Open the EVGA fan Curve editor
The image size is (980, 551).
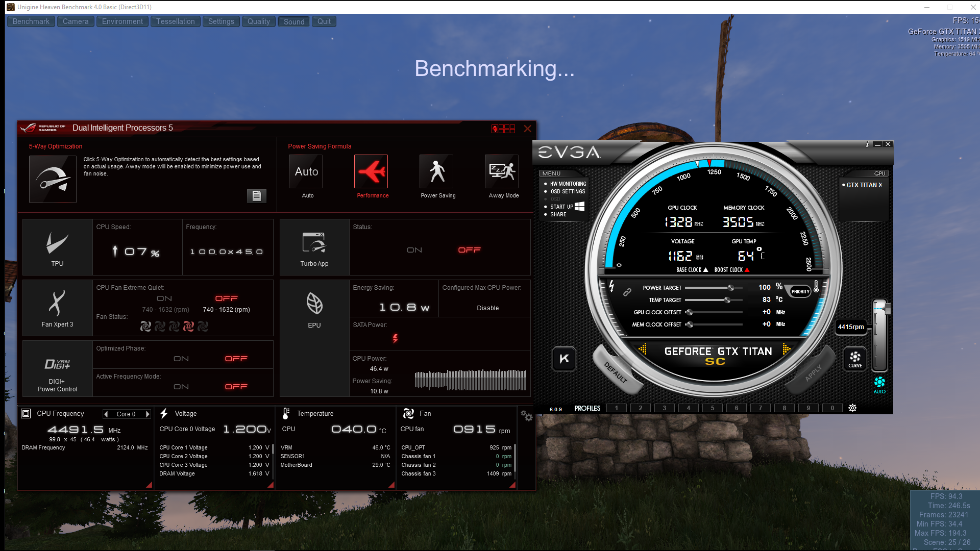point(855,359)
